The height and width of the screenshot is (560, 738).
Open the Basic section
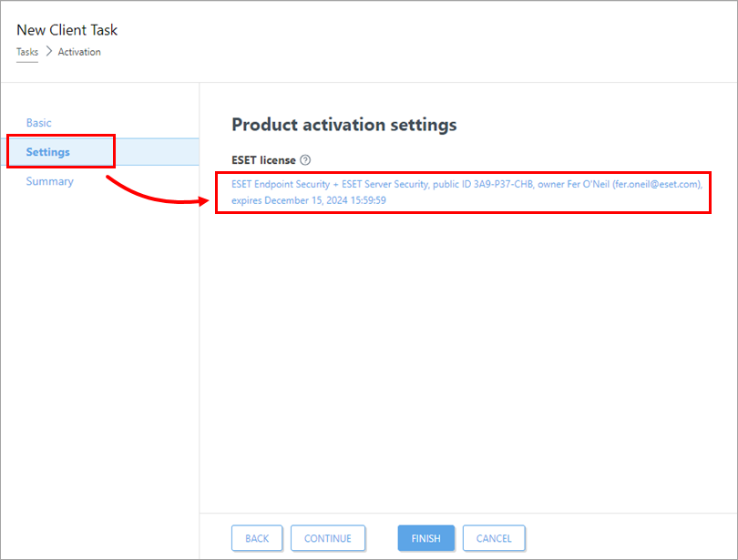click(x=39, y=123)
